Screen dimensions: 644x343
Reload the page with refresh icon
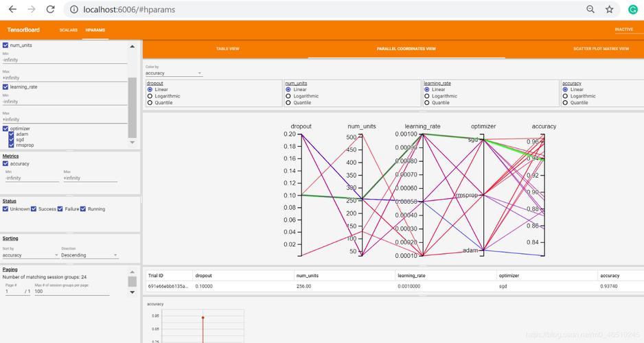(50, 9)
